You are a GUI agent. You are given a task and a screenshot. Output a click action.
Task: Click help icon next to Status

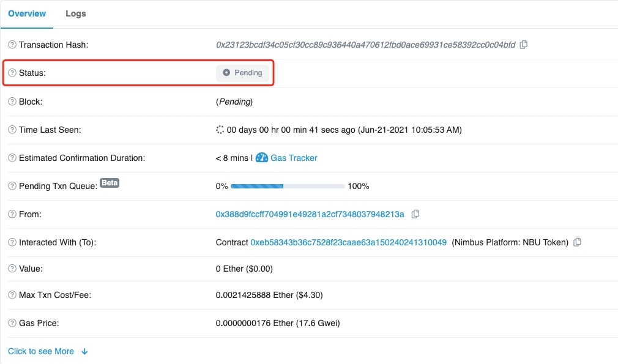pyautogui.click(x=12, y=73)
